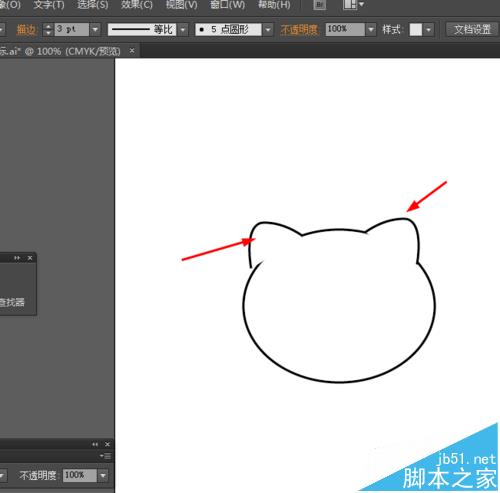Edit the 3 pt stroke weight field
This screenshot has height=493, width=500.
pos(72,29)
